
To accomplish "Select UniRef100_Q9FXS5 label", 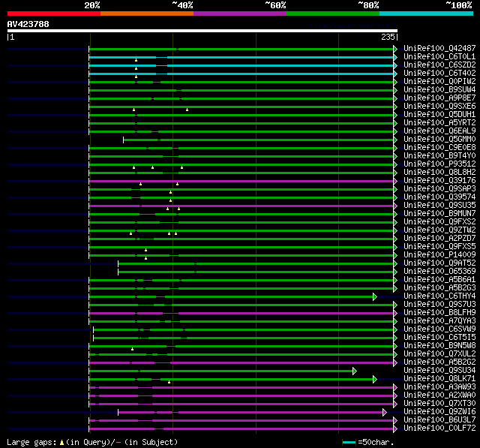I will [439, 247].
